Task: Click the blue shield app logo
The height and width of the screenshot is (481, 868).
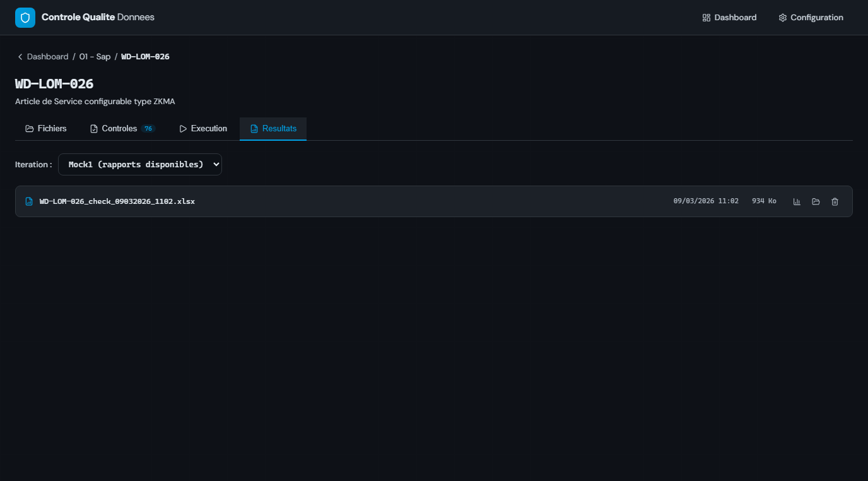Action: 25,18
